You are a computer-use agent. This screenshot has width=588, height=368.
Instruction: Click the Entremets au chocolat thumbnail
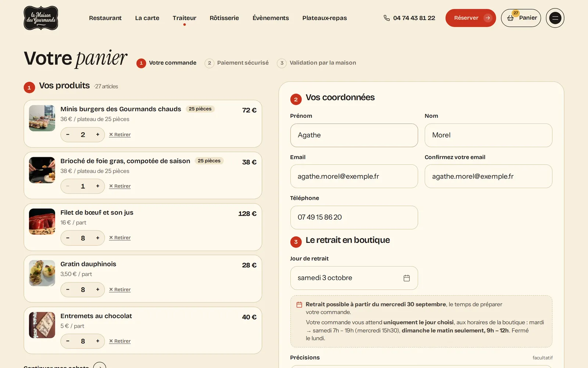(42, 325)
